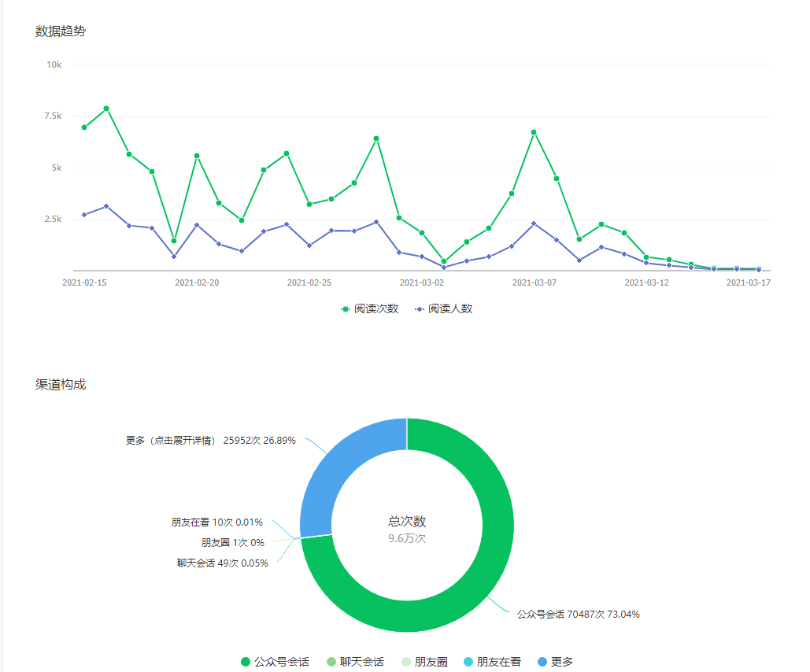This screenshot has width=810, height=672.
Task: Click the 2021-03-17 x-axis label
Action: [749, 282]
